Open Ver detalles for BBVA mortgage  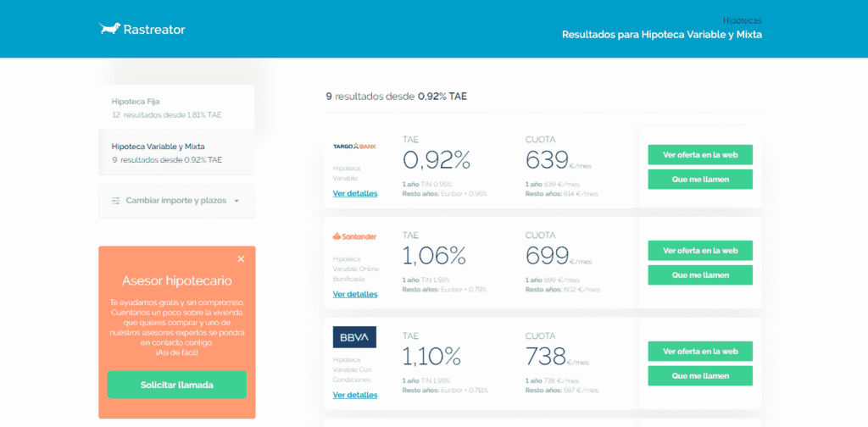click(355, 395)
